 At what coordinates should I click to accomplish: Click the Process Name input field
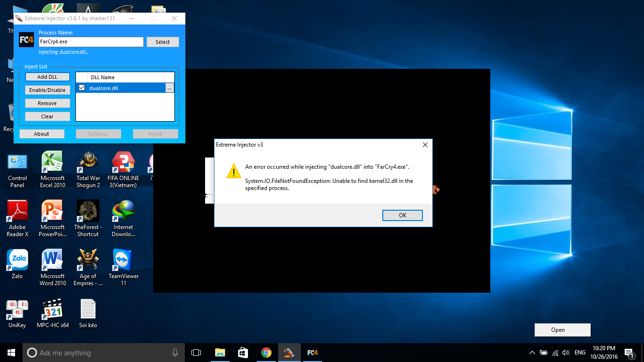pyautogui.click(x=91, y=41)
